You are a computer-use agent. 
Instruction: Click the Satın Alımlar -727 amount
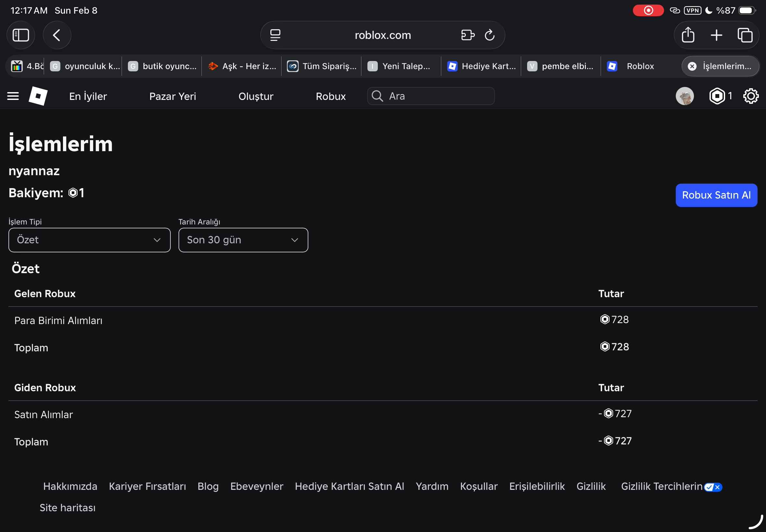tap(615, 414)
